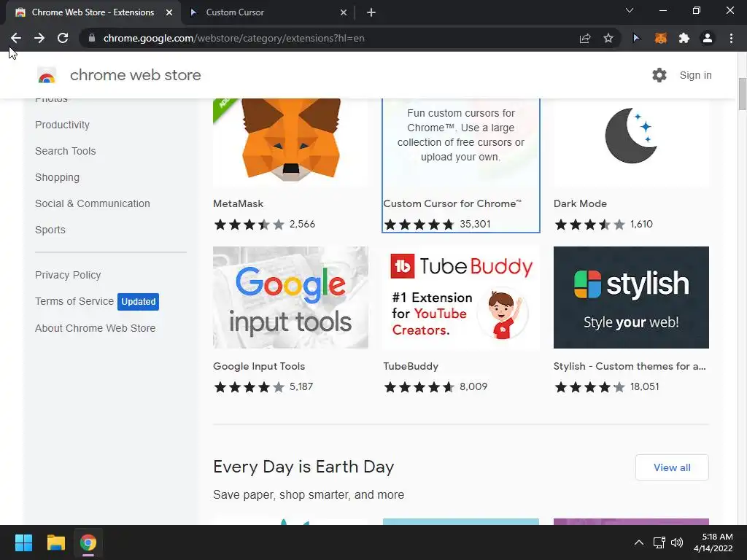Click the blue Updated badge
747x560 pixels.
tap(138, 301)
